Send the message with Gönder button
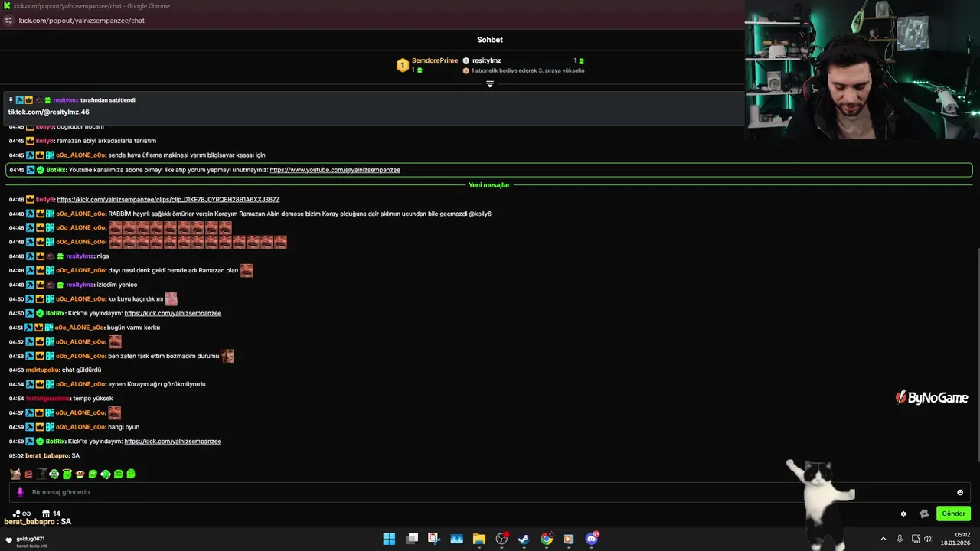 953,514
